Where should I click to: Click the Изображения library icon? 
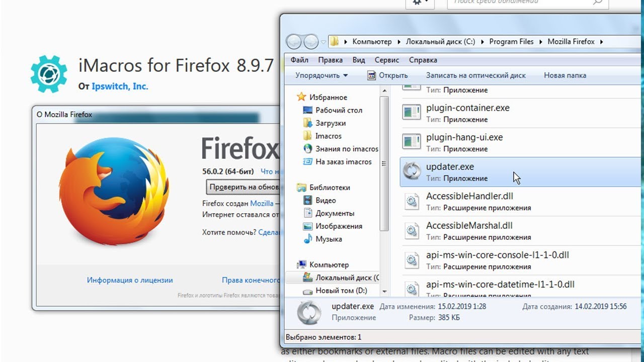pos(307,226)
